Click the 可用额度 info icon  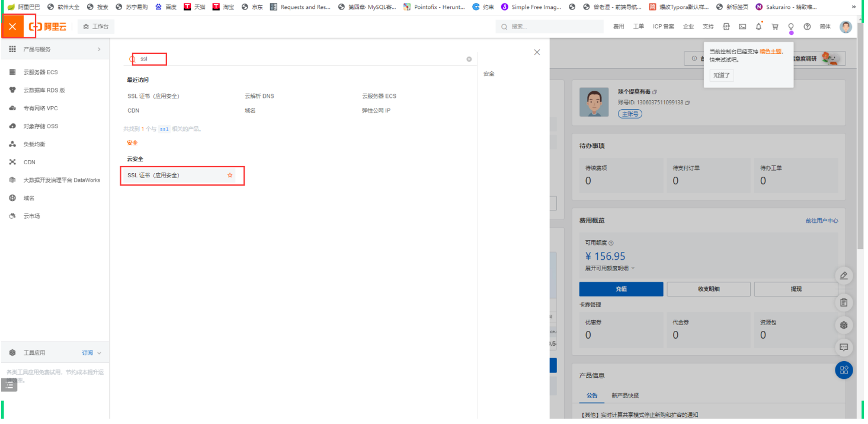click(611, 243)
